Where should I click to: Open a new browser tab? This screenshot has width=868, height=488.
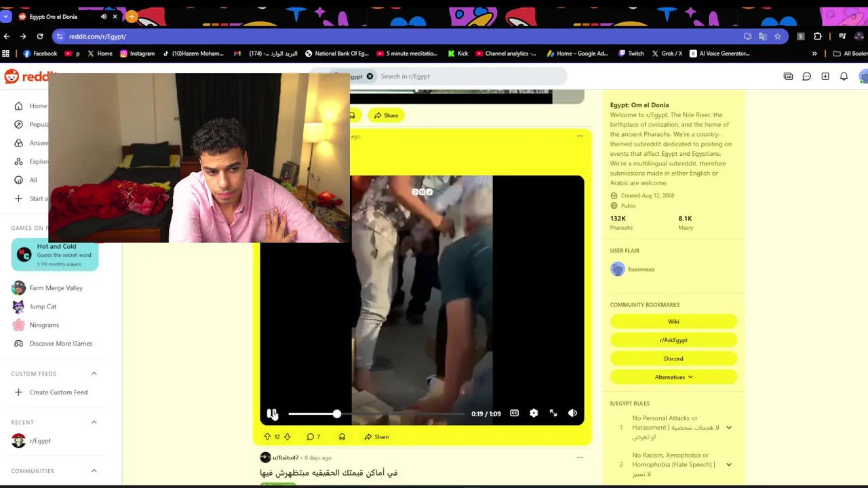[x=132, y=16]
